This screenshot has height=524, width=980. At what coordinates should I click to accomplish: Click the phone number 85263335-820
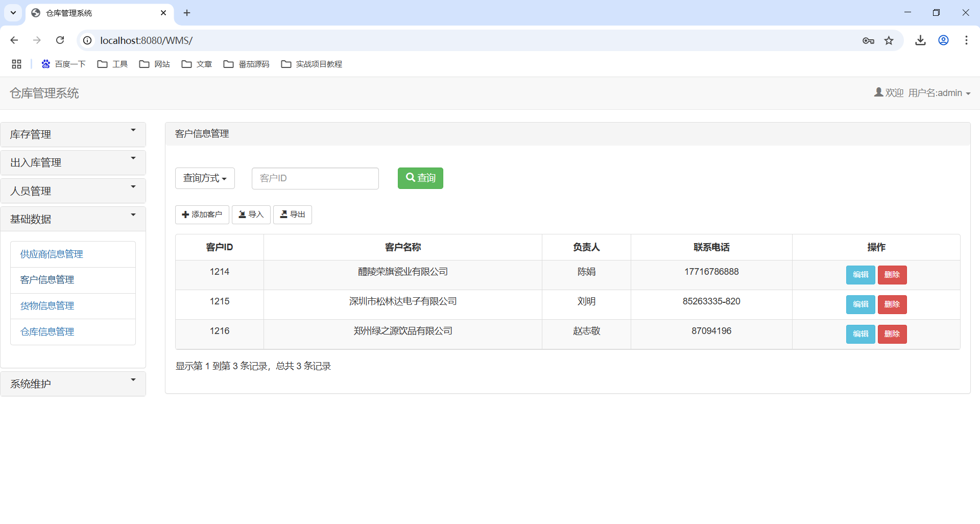(x=711, y=301)
